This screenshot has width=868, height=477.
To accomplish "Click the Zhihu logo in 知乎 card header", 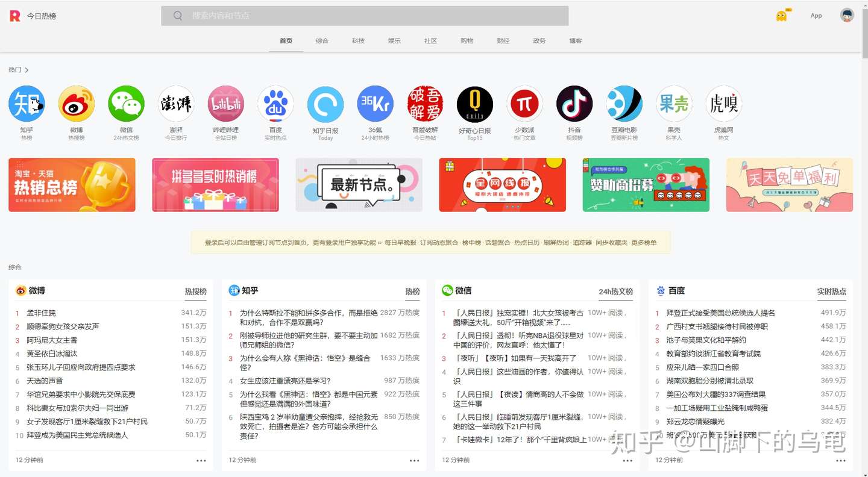I will coord(234,291).
